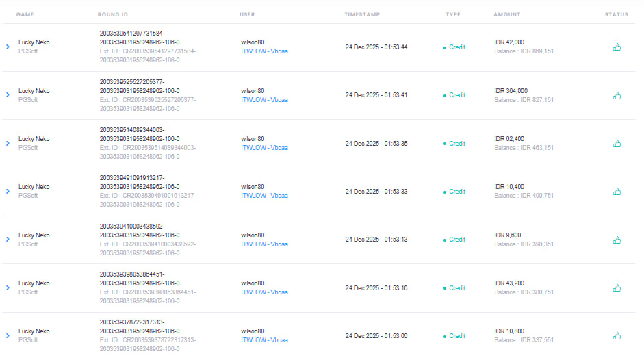Click thumbs-up status icon for IDR 9,600 row
The height and width of the screenshot is (360, 644).
pos(617,240)
